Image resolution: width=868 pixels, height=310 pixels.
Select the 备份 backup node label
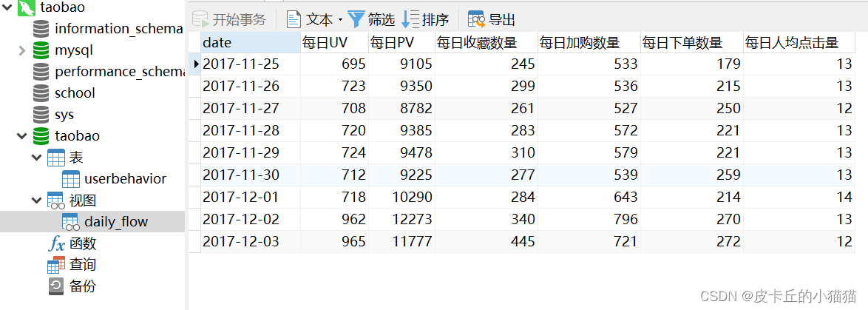[x=83, y=286]
